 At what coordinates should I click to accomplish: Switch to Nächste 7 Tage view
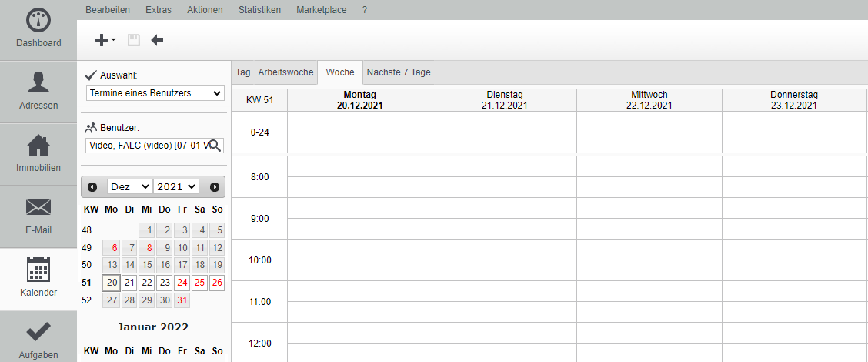click(399, 72)
